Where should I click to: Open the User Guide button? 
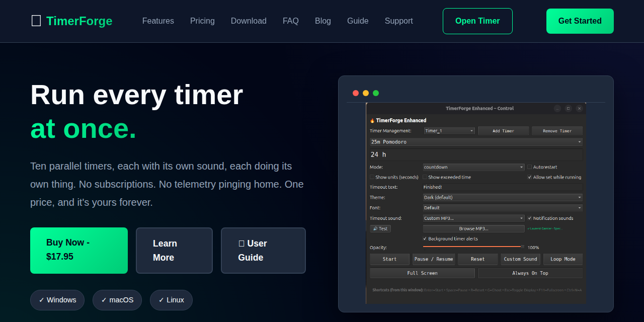tap(263, 251)
